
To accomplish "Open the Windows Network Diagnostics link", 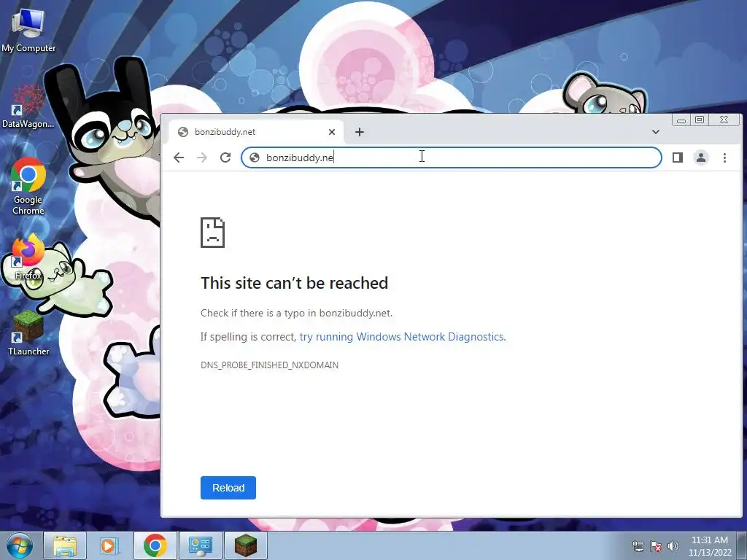I will coord(402,337).
